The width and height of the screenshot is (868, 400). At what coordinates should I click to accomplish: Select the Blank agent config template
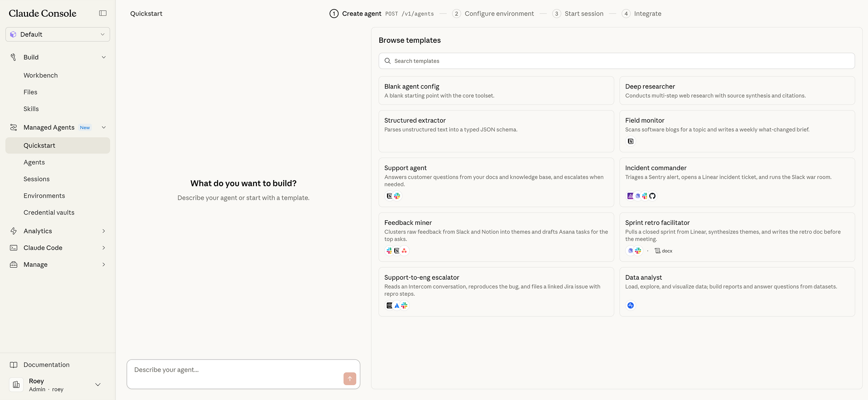coord(496,90)
